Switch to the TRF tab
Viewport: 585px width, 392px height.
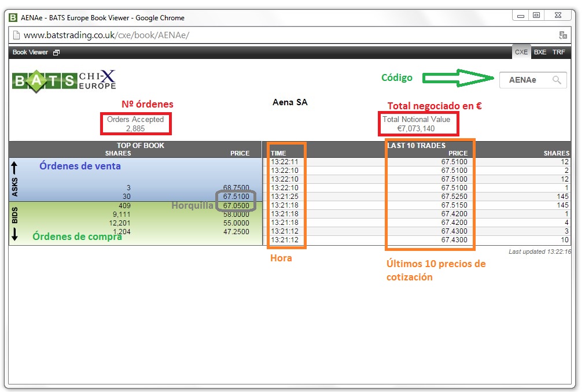coord(558,52)
